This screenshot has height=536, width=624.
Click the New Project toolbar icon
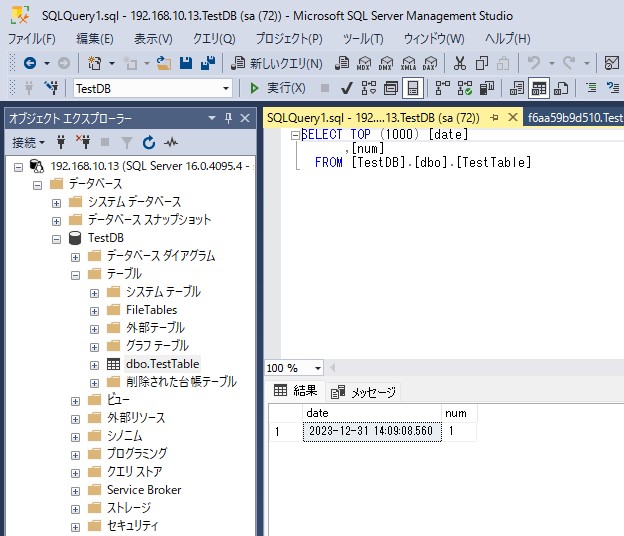pos(94,63)
